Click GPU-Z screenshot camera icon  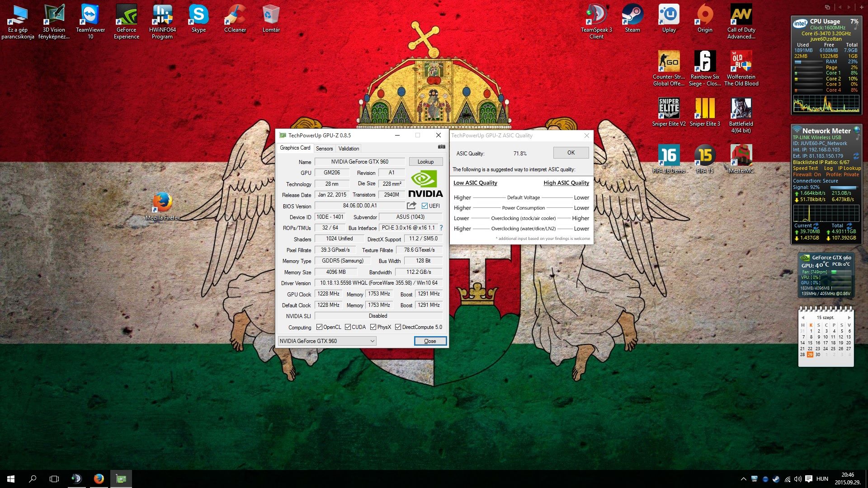(441, 147)
